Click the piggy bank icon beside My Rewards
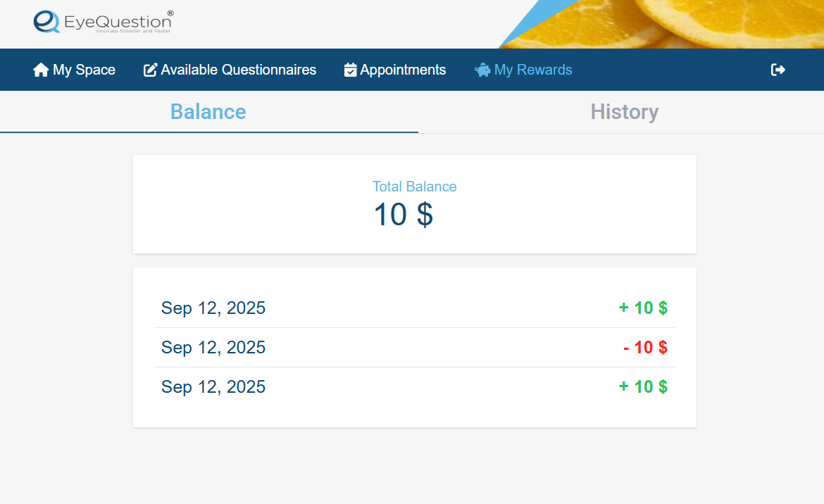The image size is (824, 504). 482,70
